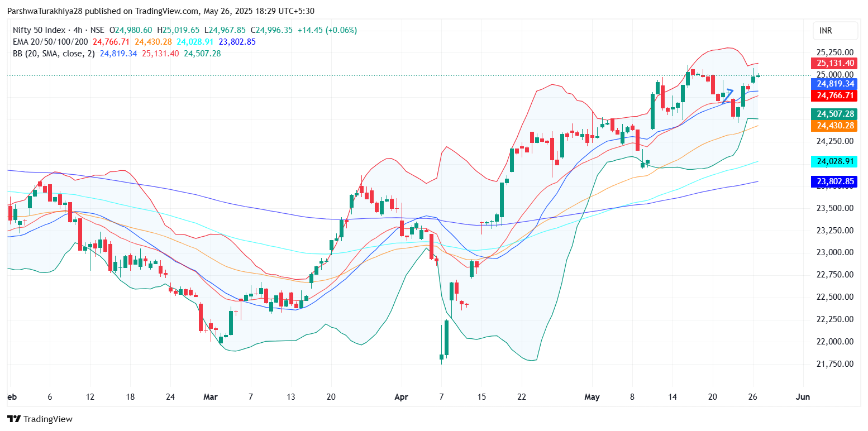Click the 25,250.00 price axis label
The width and height of the screenshot is (868, 431).
[x=835, y=52]
